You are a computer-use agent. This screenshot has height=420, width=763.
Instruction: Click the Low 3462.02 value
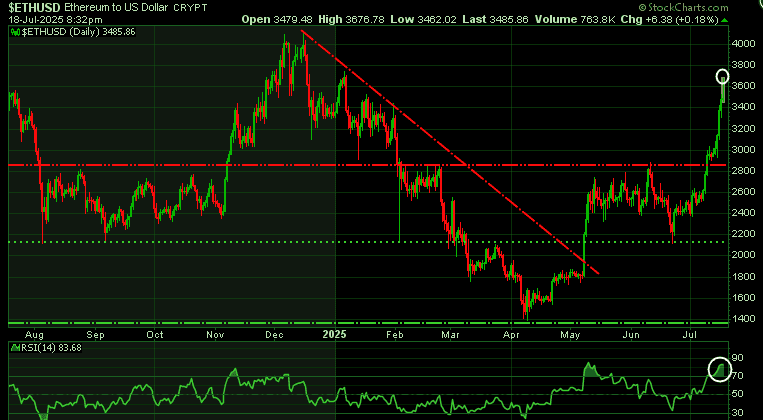coord(422,20)
